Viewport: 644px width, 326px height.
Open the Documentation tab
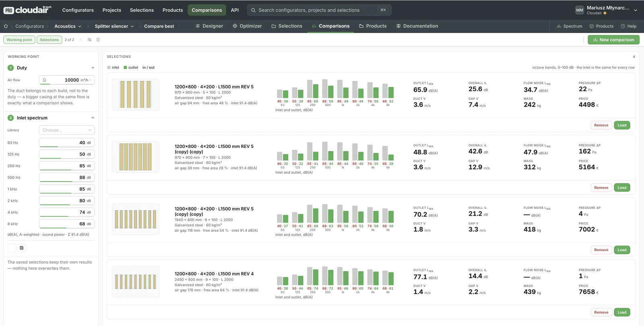417,26
